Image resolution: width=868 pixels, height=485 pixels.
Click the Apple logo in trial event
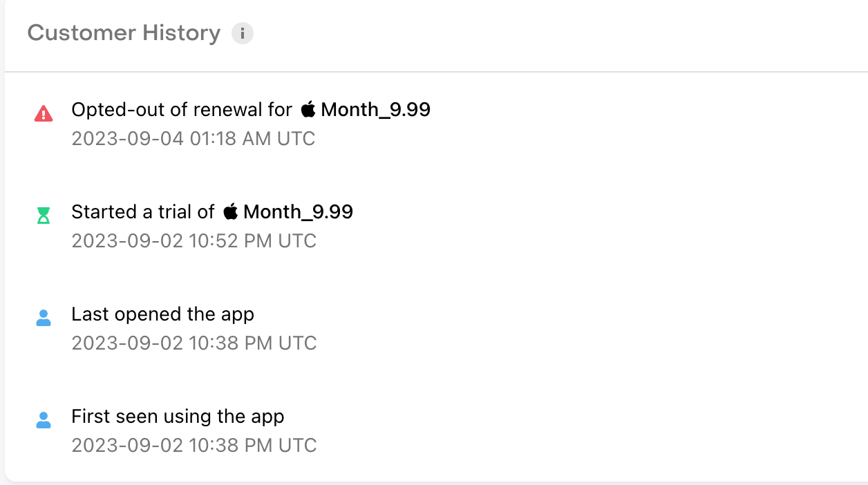coord(230,211)
